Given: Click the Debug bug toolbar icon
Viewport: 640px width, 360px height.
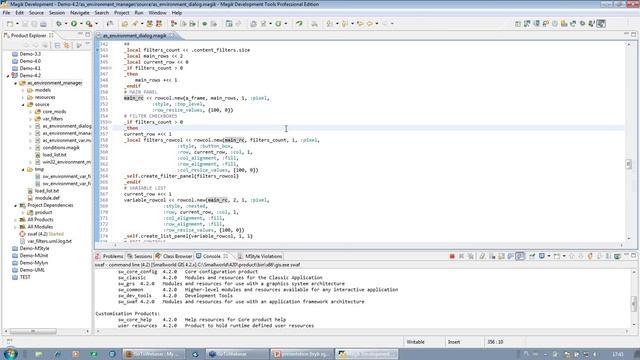Looking at the screenshot, I should pyautogui.click(x=59, y=24).
